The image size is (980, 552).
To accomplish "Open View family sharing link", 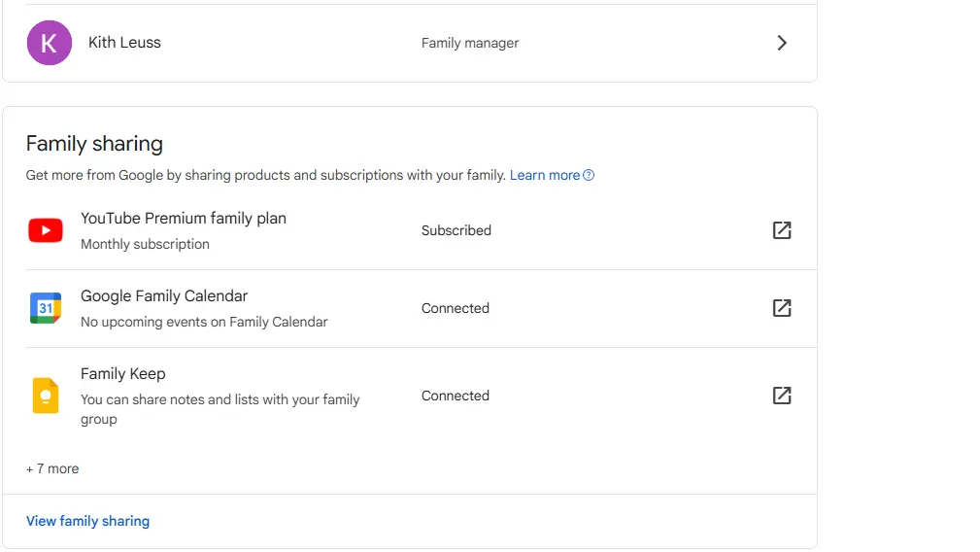I will click(87, 521).
